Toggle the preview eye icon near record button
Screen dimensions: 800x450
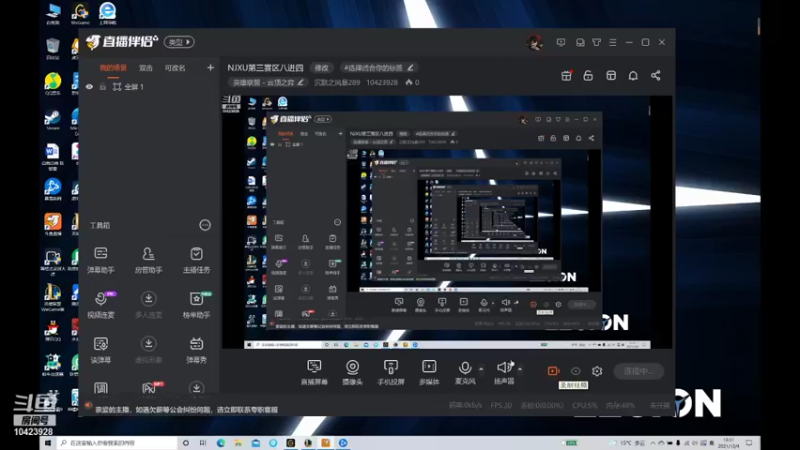coord(576,371)
